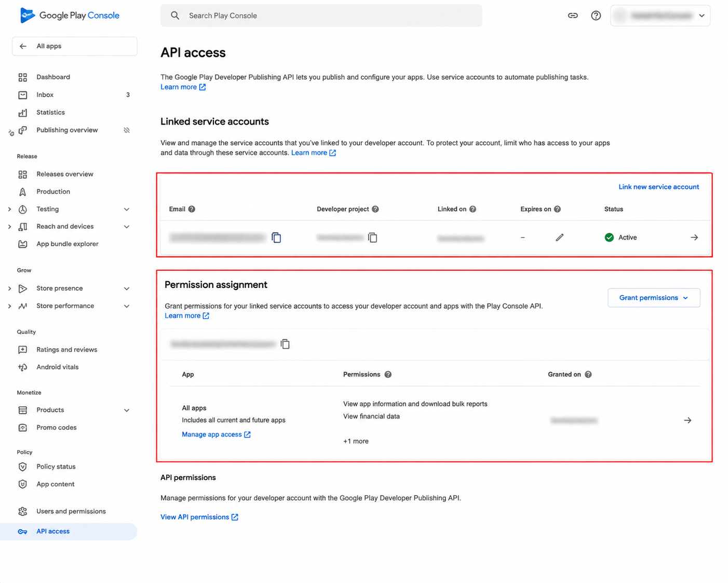Open Ratings and reviews menu item

[67, 350]
